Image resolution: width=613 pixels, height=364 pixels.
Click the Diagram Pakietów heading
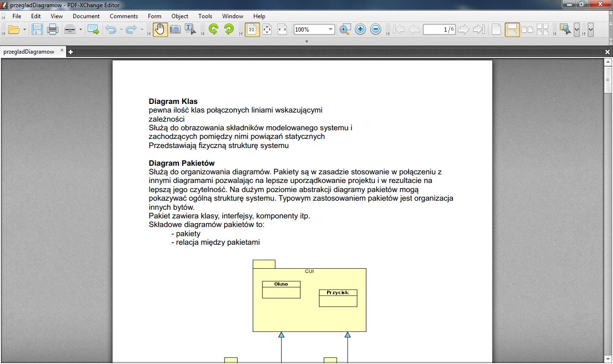[182, 163]
